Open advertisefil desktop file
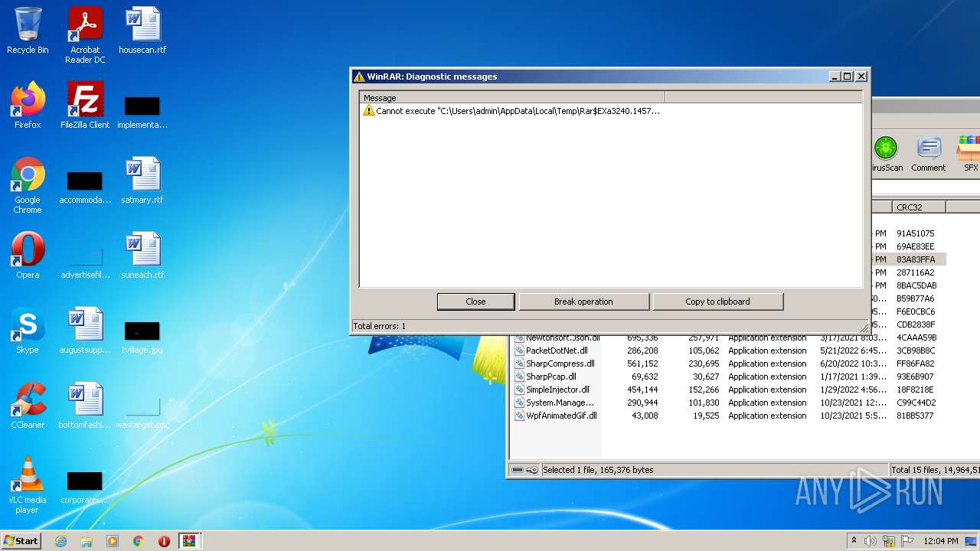The height and width of the screenshot is (551, 980). (x=85, y=262)
